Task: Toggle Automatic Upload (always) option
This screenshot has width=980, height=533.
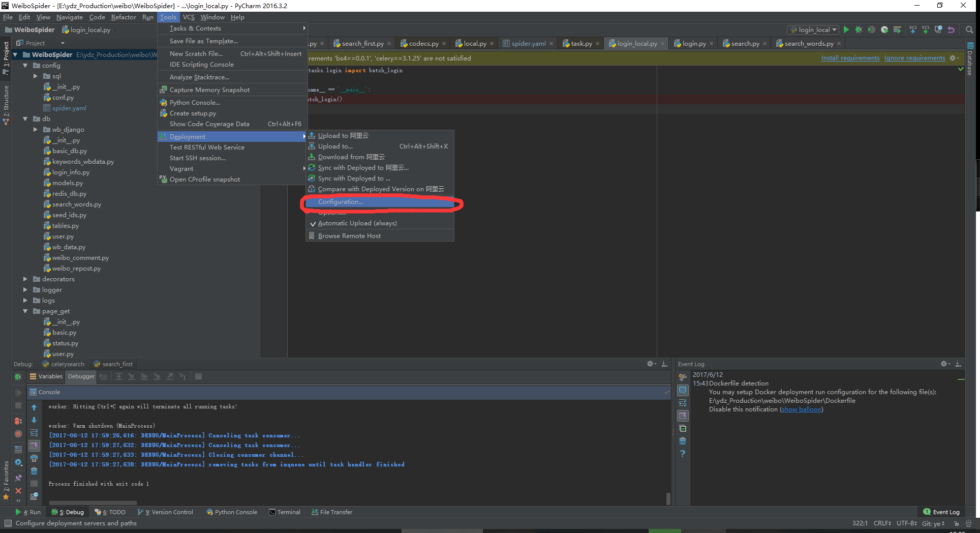Action: pos(380,223)
